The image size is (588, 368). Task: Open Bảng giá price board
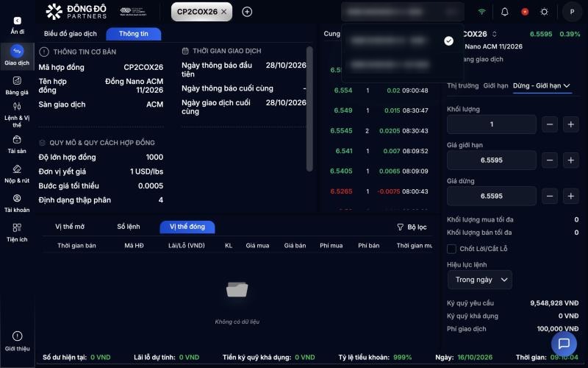17,85
